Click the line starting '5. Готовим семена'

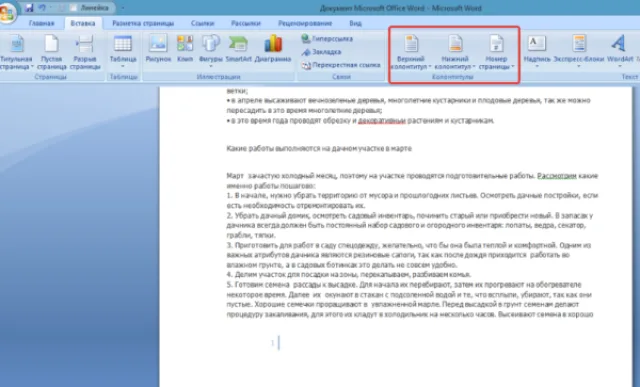pos(404,285)
